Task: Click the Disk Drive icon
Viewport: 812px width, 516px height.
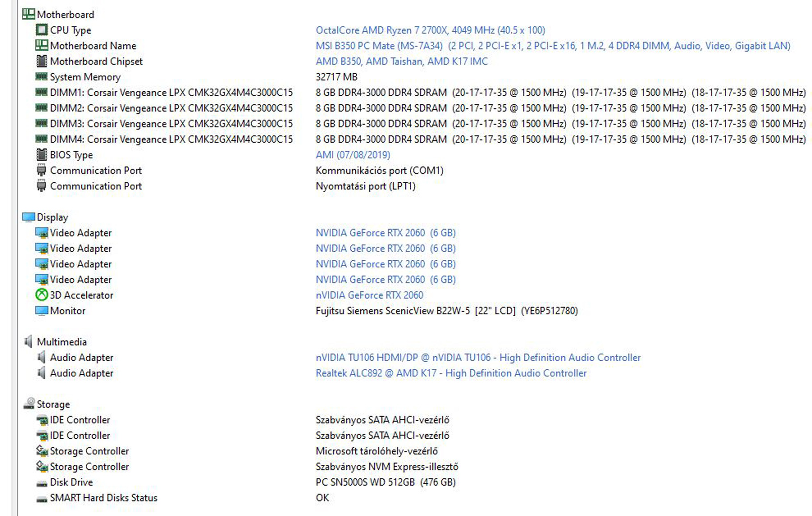Action: pyautogui.click(x=42, y=483)
